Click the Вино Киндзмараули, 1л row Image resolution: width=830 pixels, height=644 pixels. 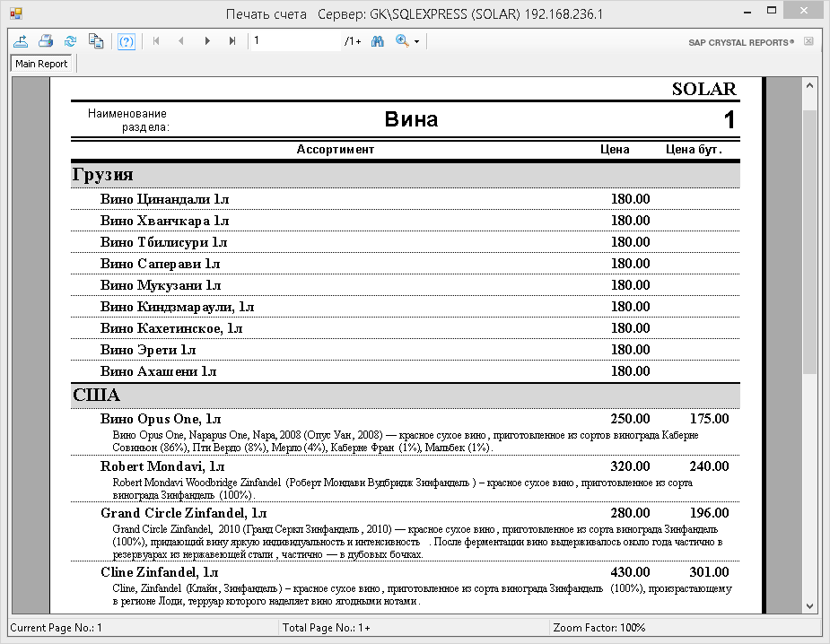click(x=405, y=307)
